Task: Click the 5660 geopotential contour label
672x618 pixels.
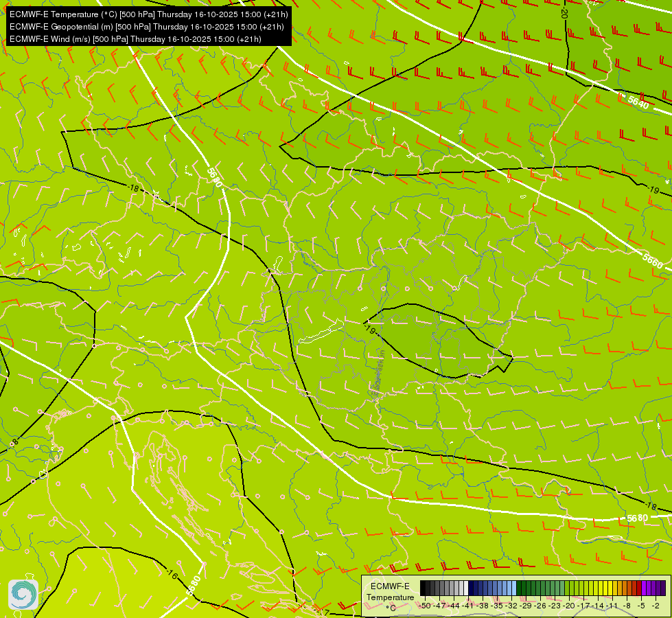Action: coord(652,260)
